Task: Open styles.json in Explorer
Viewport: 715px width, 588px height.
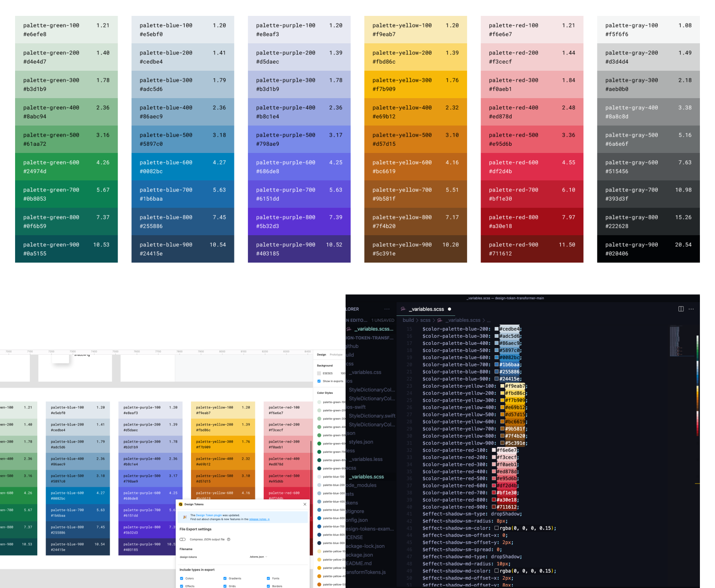Action: tap(361, 442)
